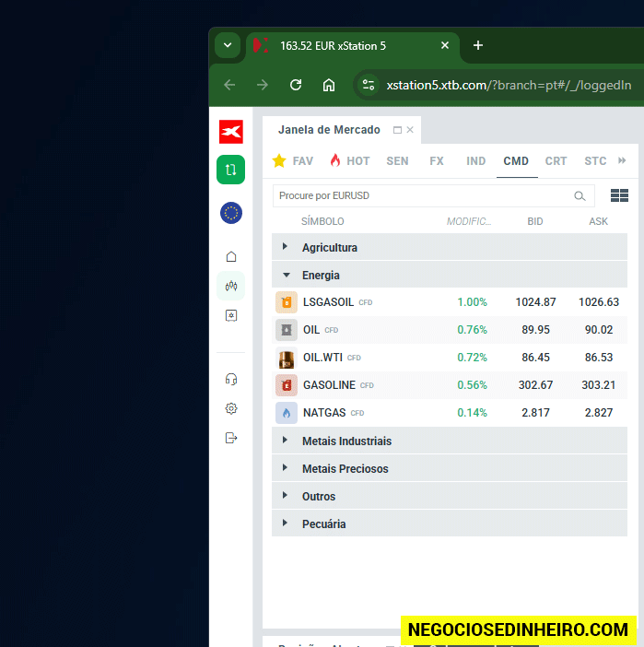Select the NATGAS symbol name
Viewport: 644px width, 647px height.
tap(324, 413)
